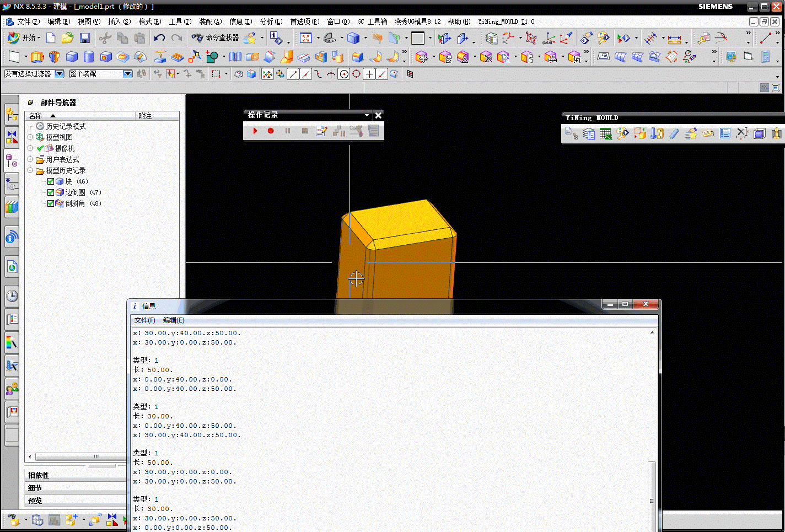Toggle the 边倒圆 (47) feature checkbox
The height and width of the screenshot is (532, 785).
point(51,192)
